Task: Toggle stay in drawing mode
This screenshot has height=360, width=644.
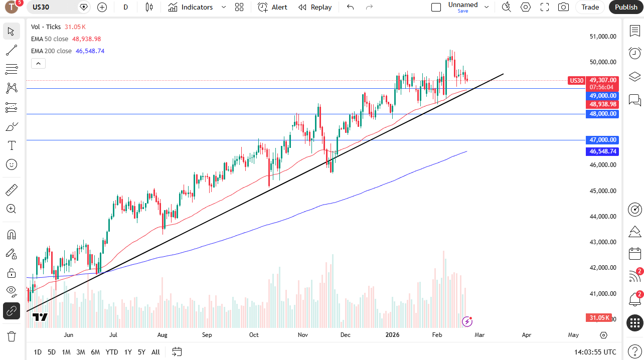Action: [x=11, y=254]
